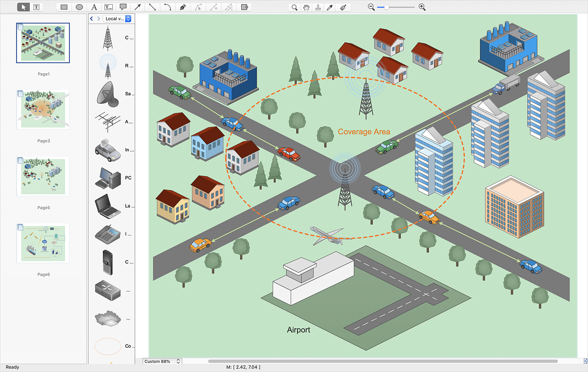
Task: Select the arc connector tool
Action: 168,7
